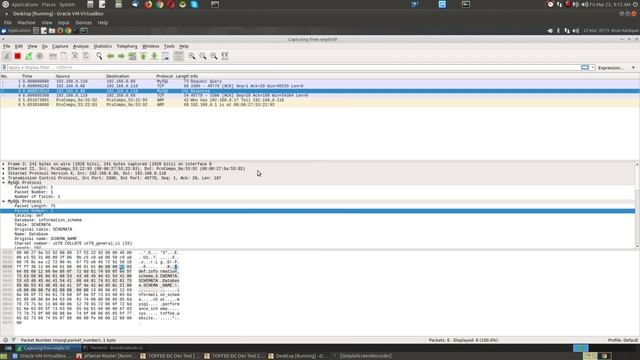
Task: Collapse the first MySQL Protocol node
Action: 4,183
